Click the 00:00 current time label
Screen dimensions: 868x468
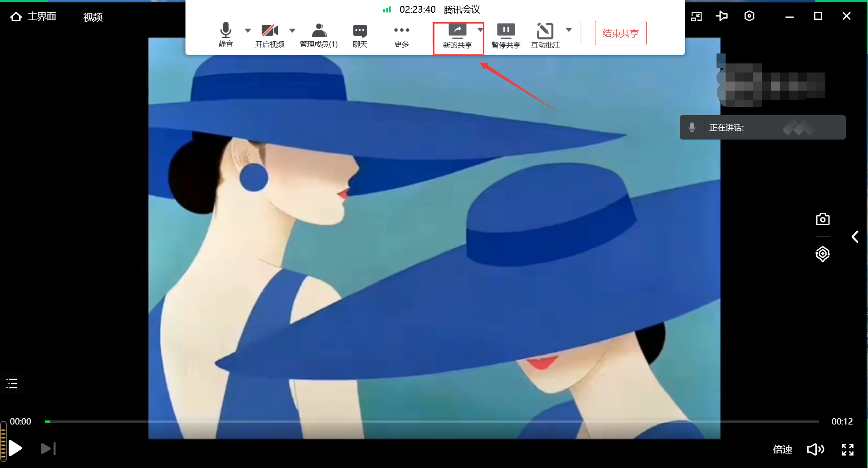[x=20, y=421]
